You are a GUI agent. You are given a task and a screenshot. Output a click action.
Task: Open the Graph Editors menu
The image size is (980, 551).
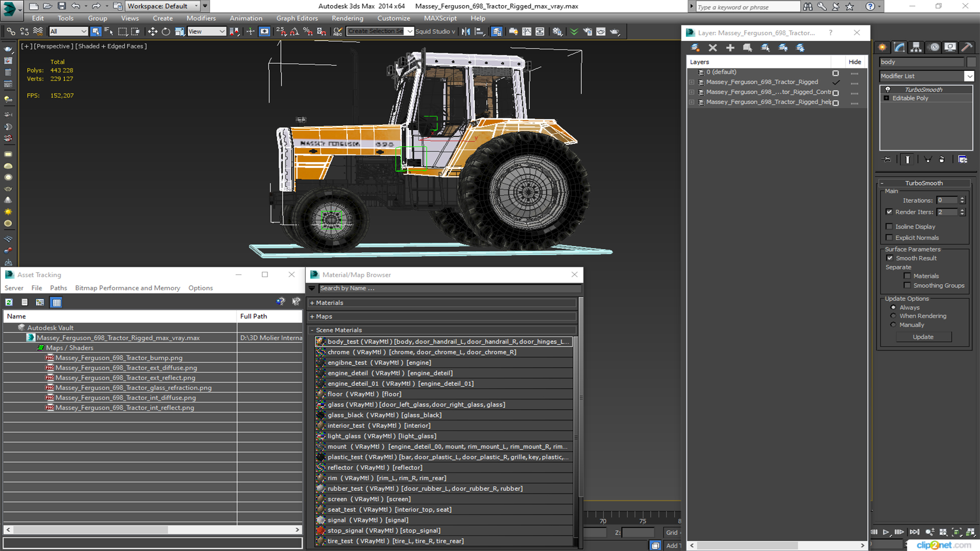pos(297,18)
